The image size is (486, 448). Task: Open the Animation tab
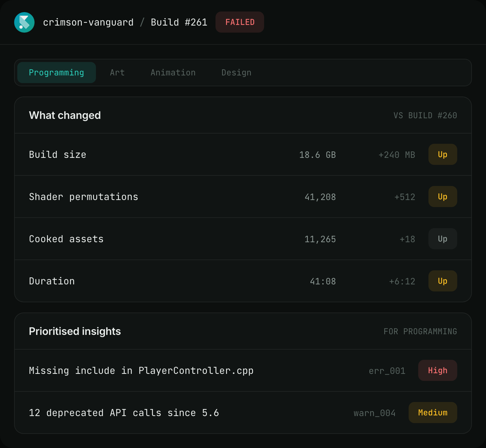173,73
